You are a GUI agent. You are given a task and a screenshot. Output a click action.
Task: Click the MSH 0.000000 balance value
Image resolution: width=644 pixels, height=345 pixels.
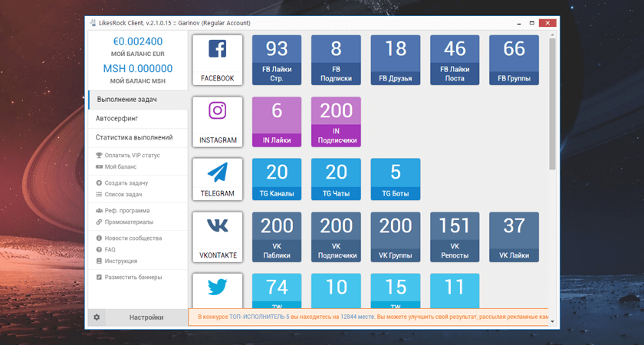[x=138, y=68]
